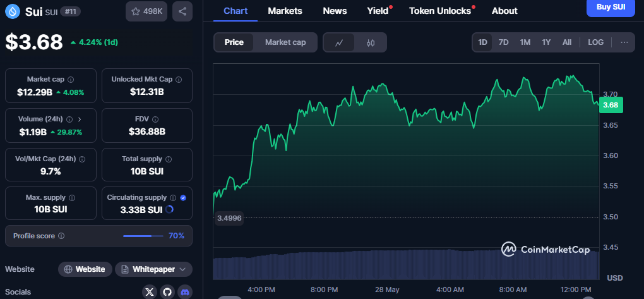Click the verified circulating supply badge
This screenshot has width=644, height=299.
tap(183, 198)
